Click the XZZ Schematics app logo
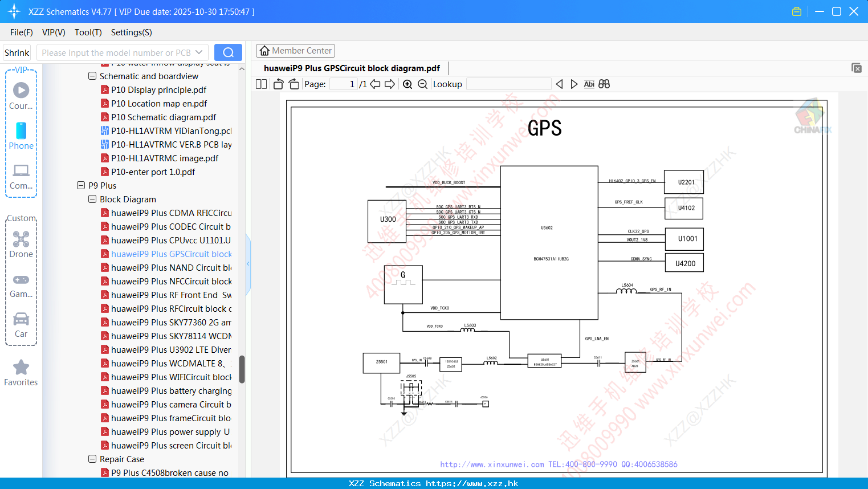Viewport: 868px width, 489px height. click(x=14, y=11)
